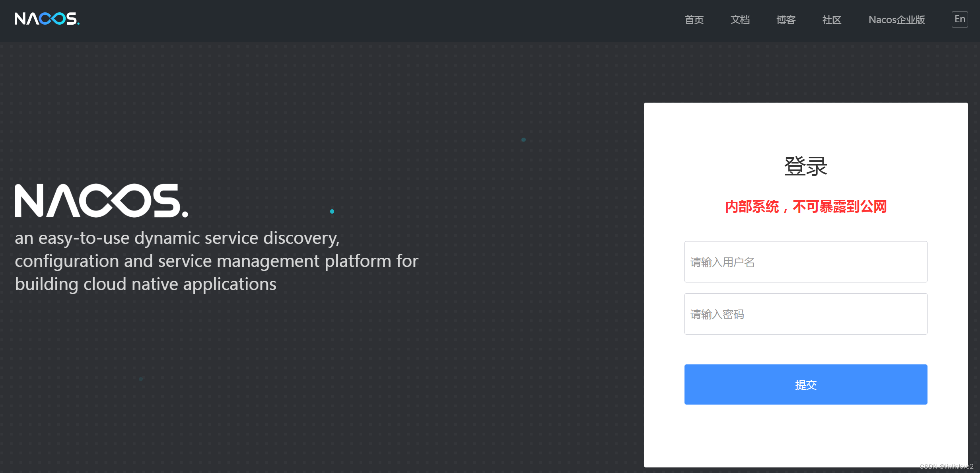
Task: Open the 文档 docs menu item
Action: coord(740,19)
